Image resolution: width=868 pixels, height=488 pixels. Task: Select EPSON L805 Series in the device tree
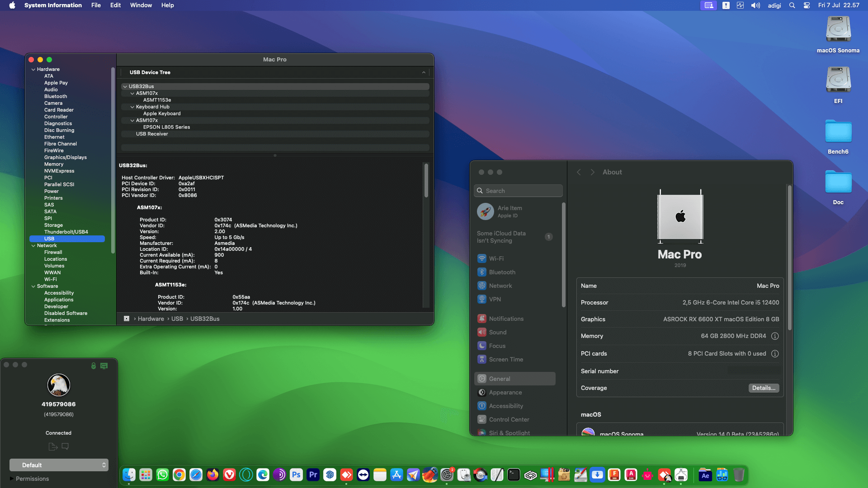(166, 127)
